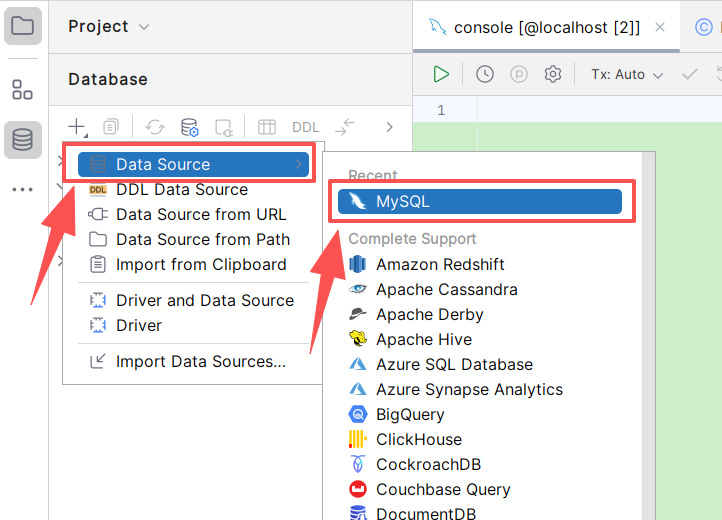
Task: Select Azure Synapse Analytics
Action: click(x=480, y=390)
